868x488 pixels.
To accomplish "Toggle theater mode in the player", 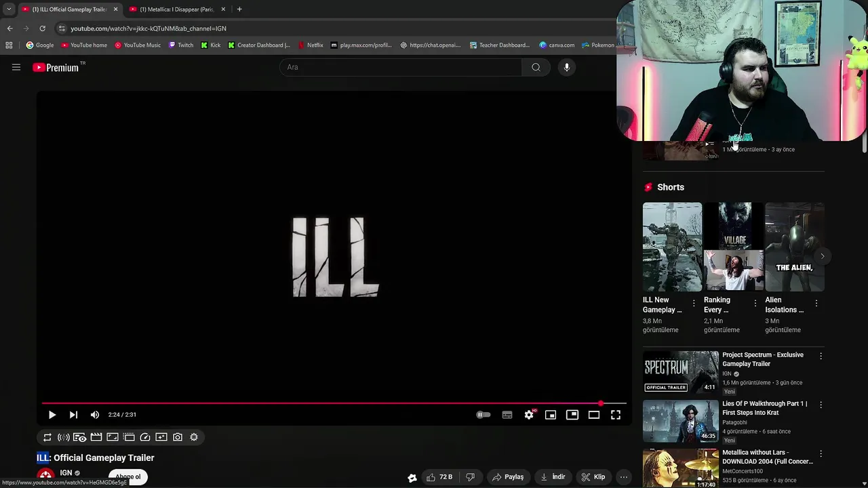I will click(594, 415).
